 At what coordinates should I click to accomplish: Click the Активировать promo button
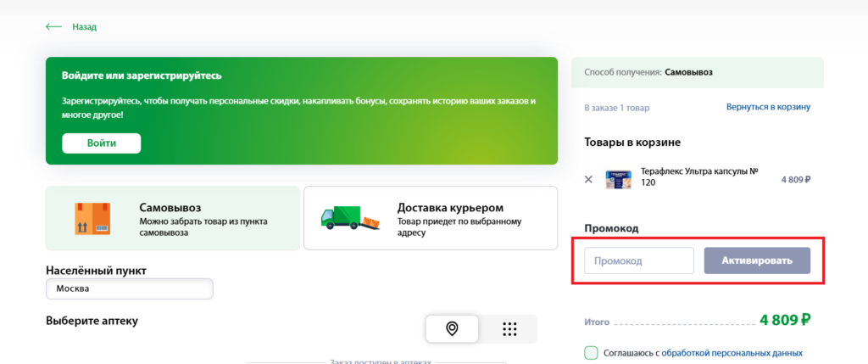coord(757,260)
